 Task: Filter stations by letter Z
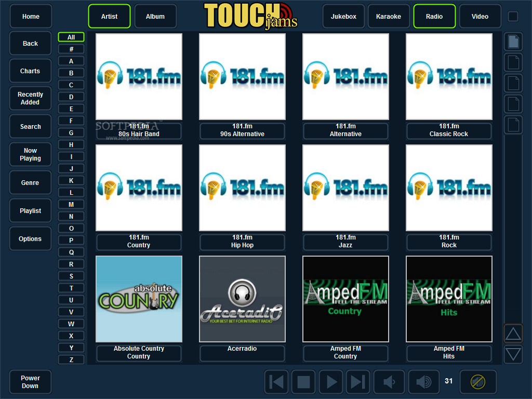[x=71, y=360]
